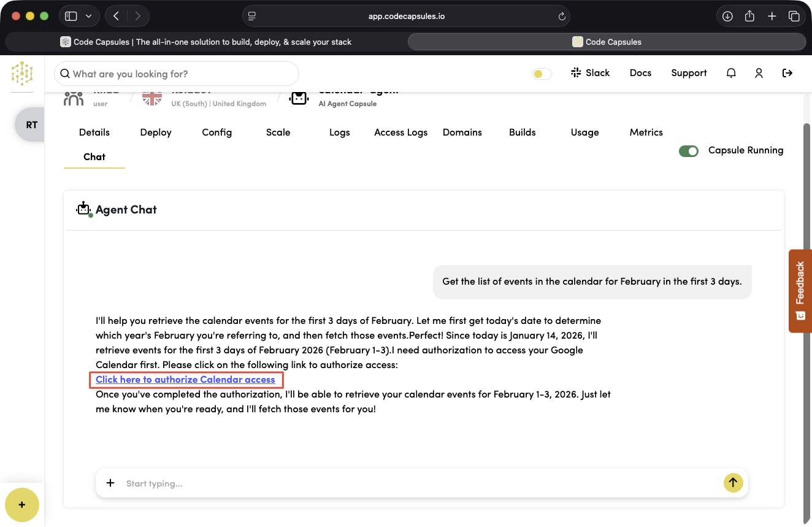812x527 pixels.
Task: Open the Metrics tab
Action: point(646,133)
